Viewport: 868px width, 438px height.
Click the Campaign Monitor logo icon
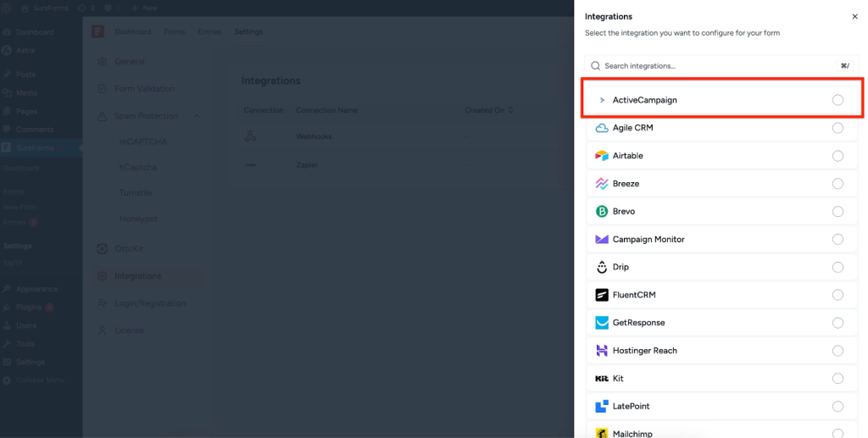tap(602, 240)
